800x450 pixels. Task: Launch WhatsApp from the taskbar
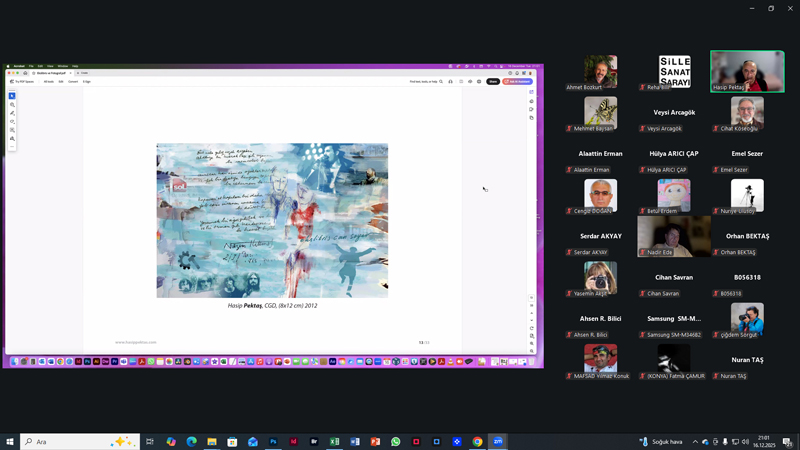click(x=396, y=441)
